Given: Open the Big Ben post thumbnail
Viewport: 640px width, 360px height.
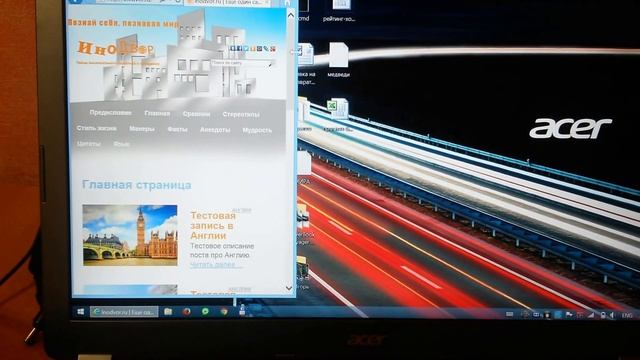Looking at the screenshot, I should 130,235.
